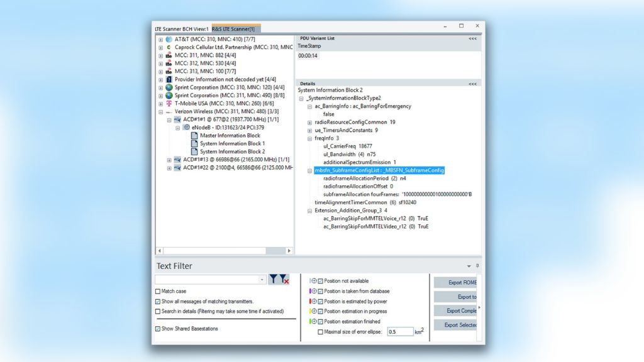
Task: Click the AT&T globe icon
Action: point(169,39)
